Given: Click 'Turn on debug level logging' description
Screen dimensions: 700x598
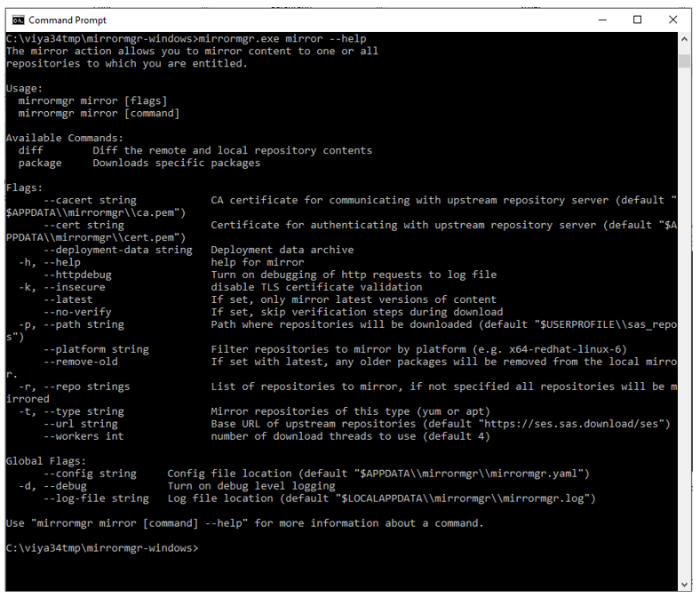Looking at the screenshot, I should point(251,486).
